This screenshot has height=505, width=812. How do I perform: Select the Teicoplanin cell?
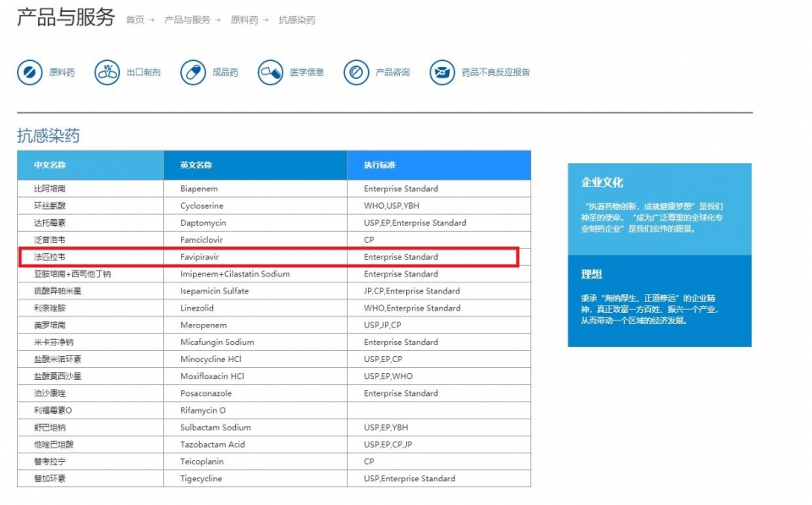255,462
